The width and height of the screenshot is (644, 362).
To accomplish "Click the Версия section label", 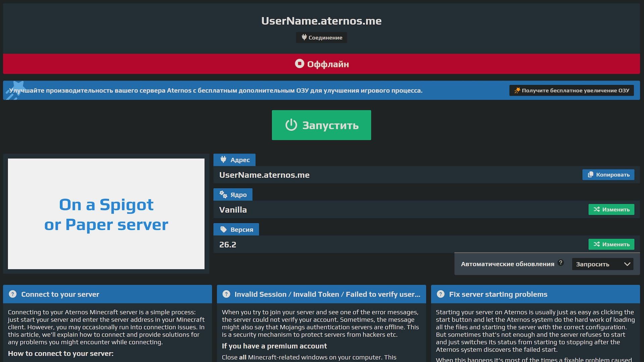I will coord(236,230).
